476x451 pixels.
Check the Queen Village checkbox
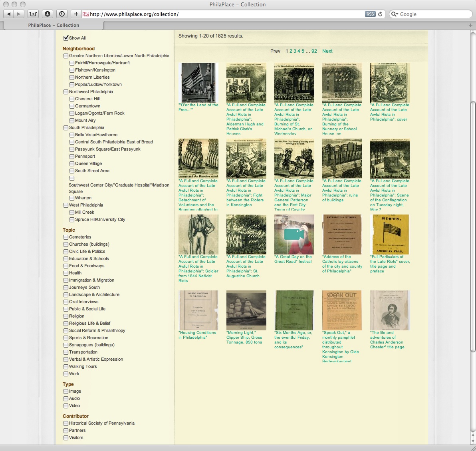[72, 164]
